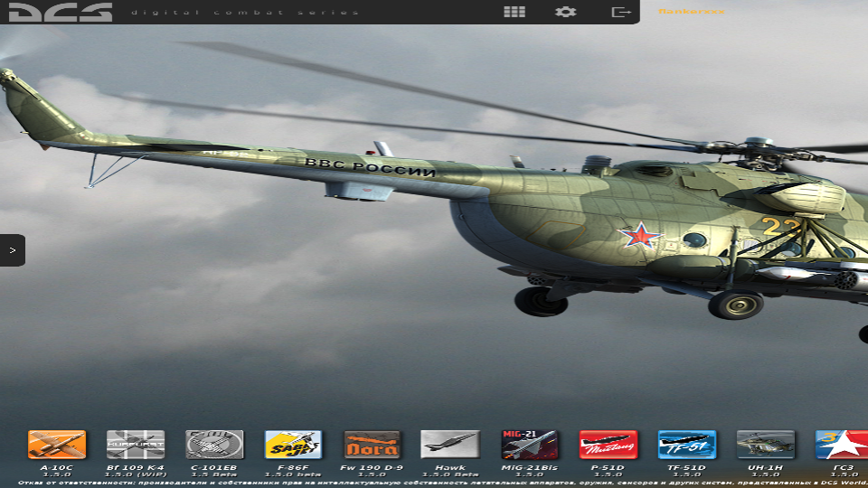The height and width of the screenshot is (488, 868).
Task: Select the P-51D Mustang icon
Action: pos(608,445)
